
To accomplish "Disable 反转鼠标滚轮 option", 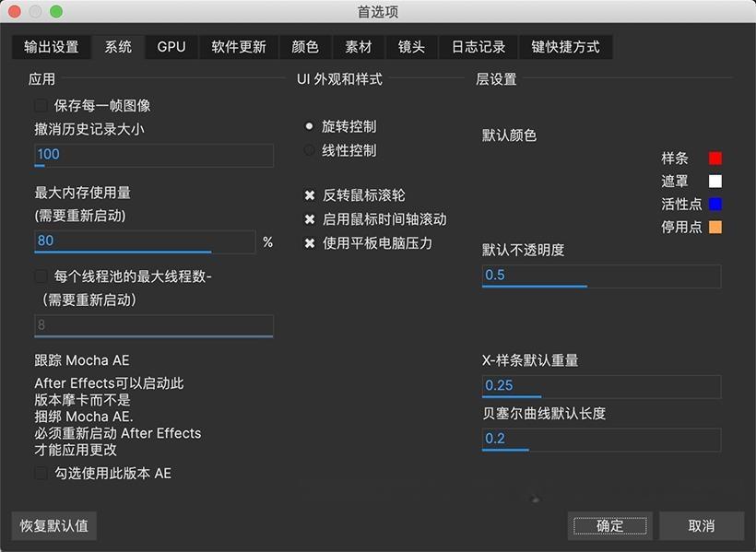I will (309, 194).
